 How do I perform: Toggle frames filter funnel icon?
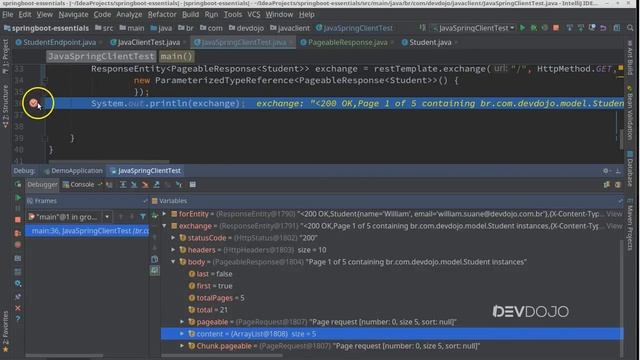(x=142, y=217)
